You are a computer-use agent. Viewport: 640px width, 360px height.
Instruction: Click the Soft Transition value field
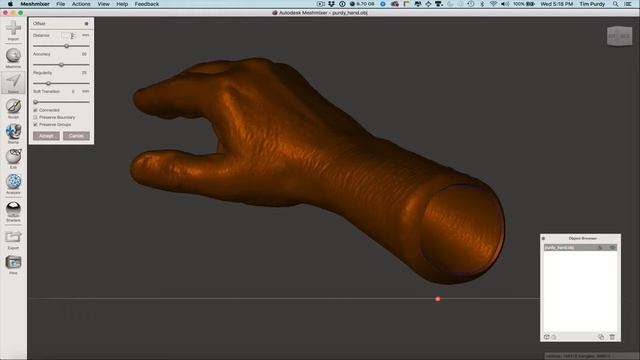click(73, 91)
